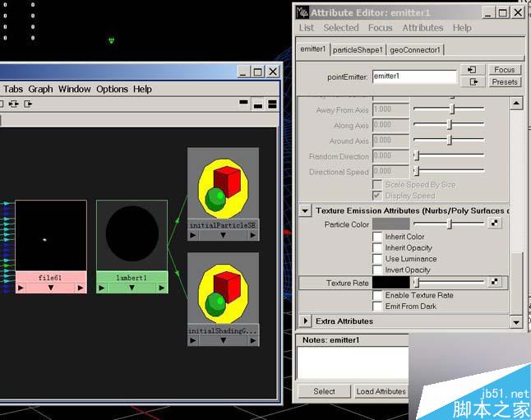Enable Invert Opacity checkbox
Image resolution: width=531 pixels, height=420 pixels.
pos(377,270)
